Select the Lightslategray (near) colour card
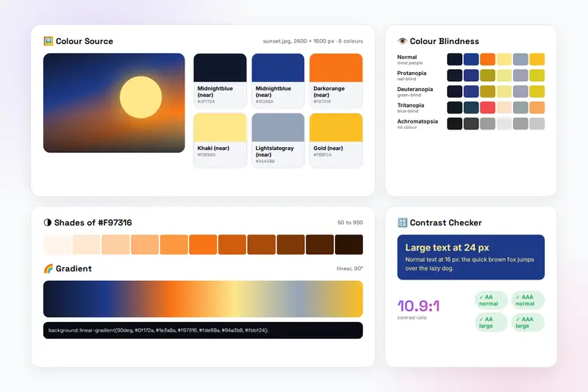Screen dimensions: 588x392 pyautogui.click(x=278, y=140)
